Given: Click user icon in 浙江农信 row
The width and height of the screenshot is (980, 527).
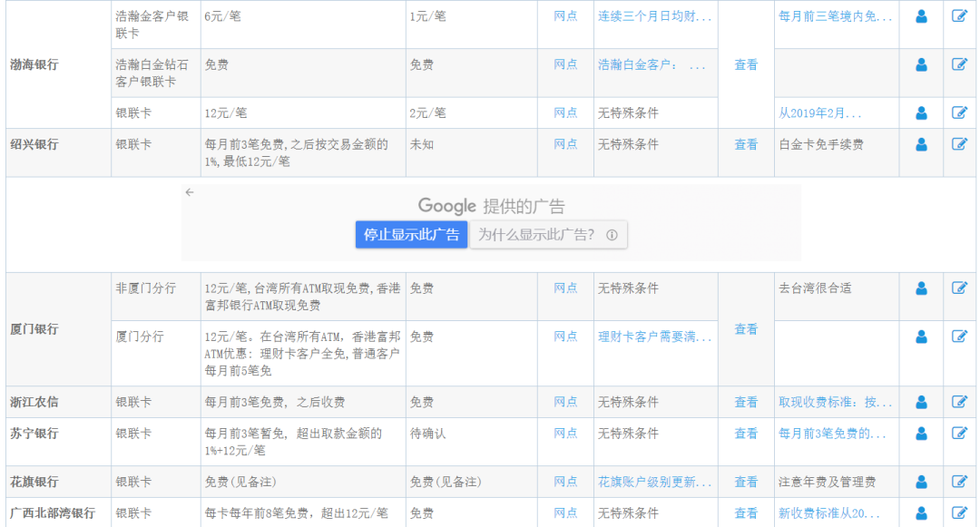Looking at the screenshot, I should (x=921, y=403).
